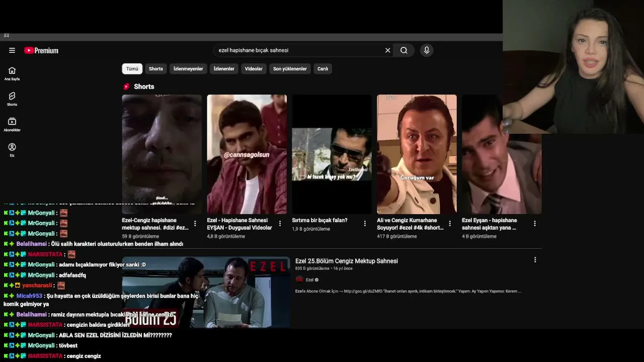Click the '59 B görüntüleme' view count

[x=140, y=236]
